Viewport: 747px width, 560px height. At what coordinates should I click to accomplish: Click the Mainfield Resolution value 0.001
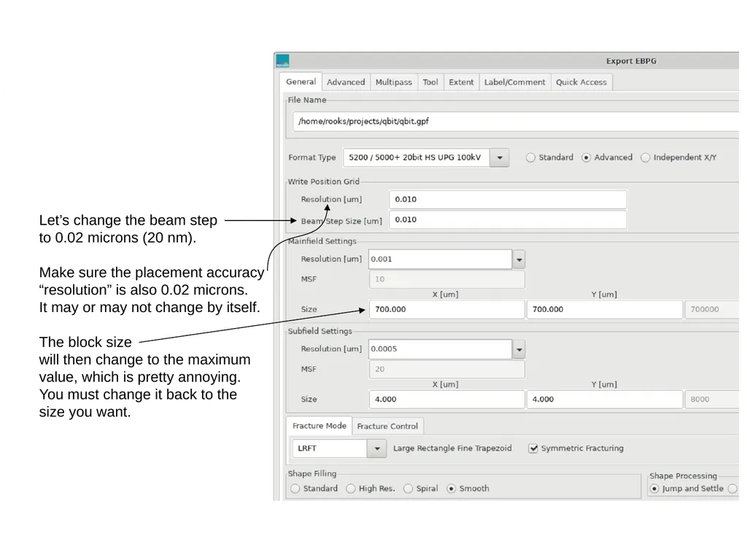(440, 260)
